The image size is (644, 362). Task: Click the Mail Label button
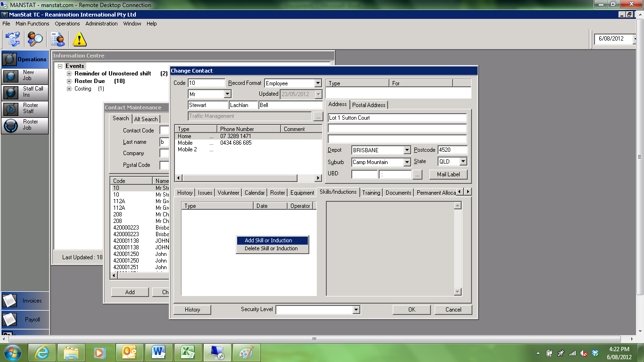(448, 174)
